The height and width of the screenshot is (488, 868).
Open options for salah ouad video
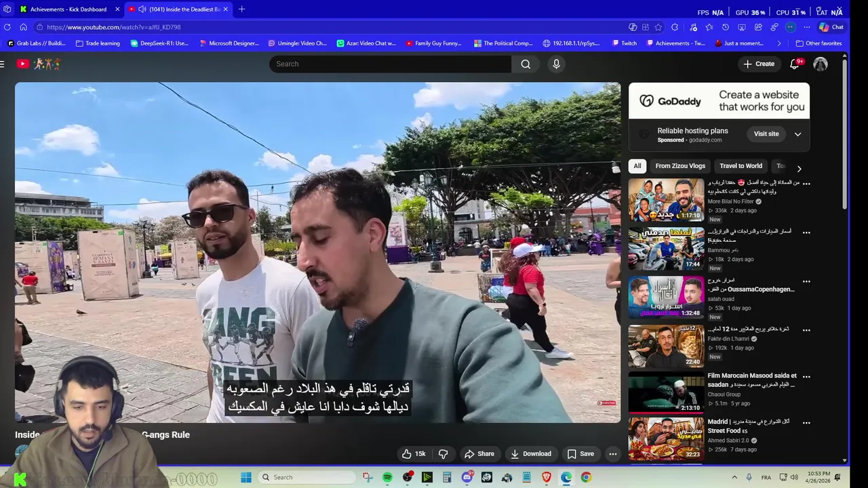point(806,281)
